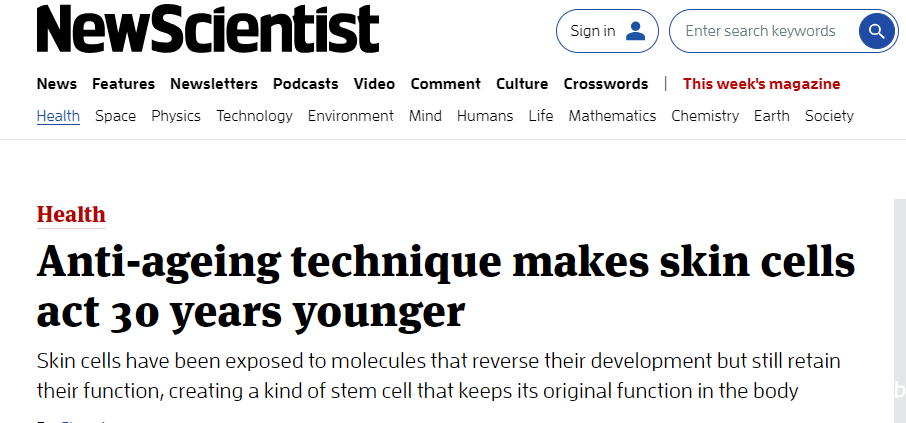Click the red Health category label

click(x=71, y=214)
